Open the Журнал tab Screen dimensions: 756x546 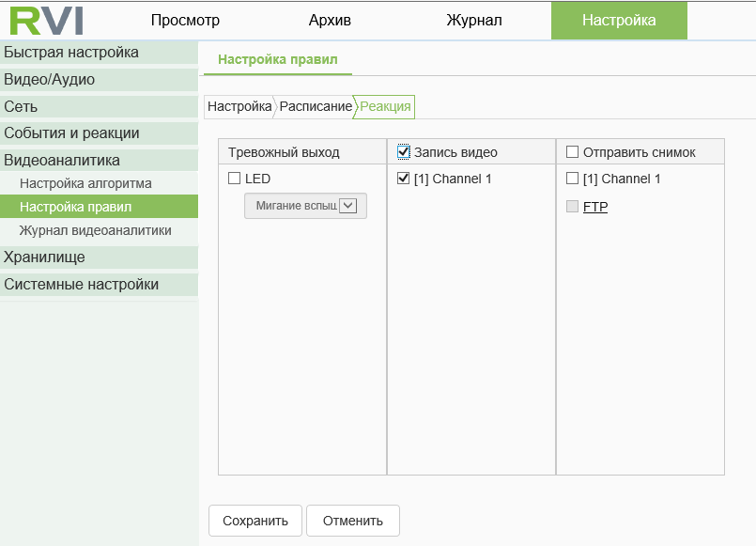click(474, 21)
